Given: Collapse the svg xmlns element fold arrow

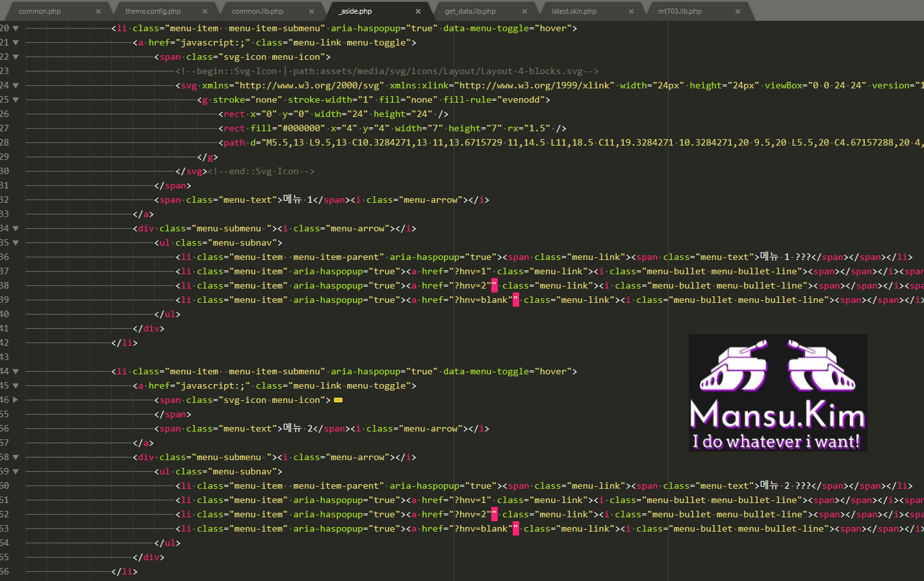Looking at the screenshot, I should (16, 86).
